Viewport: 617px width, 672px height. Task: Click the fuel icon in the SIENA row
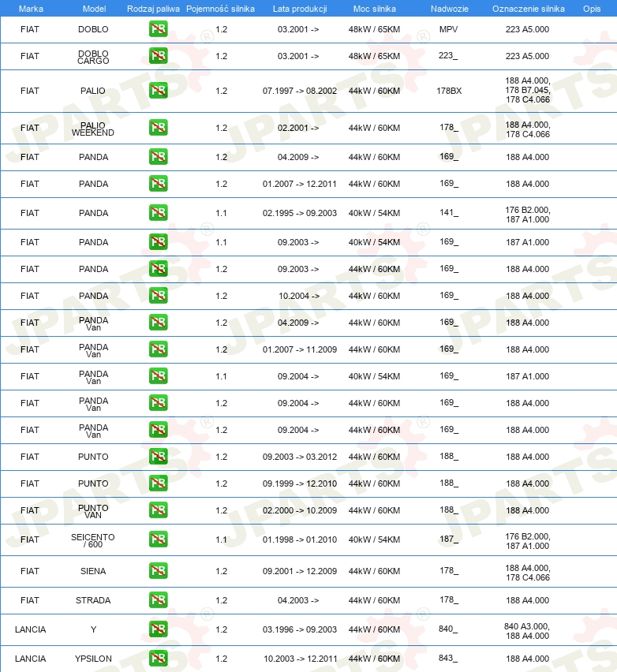pyautogui.click(x=159, y=571)
